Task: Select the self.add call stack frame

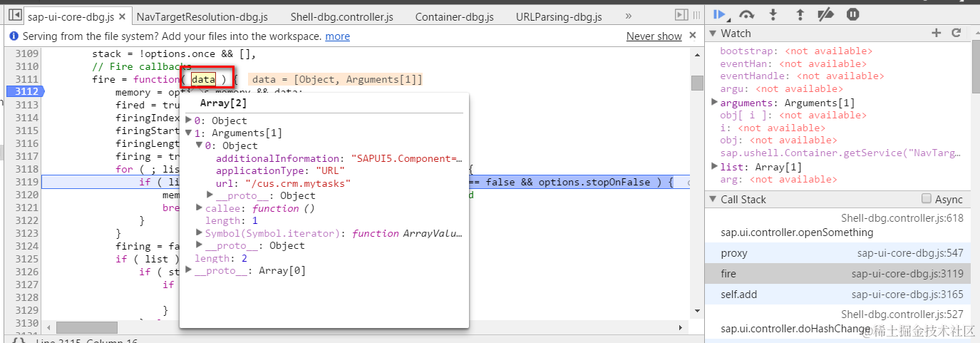Action: [x=837, y=294]
